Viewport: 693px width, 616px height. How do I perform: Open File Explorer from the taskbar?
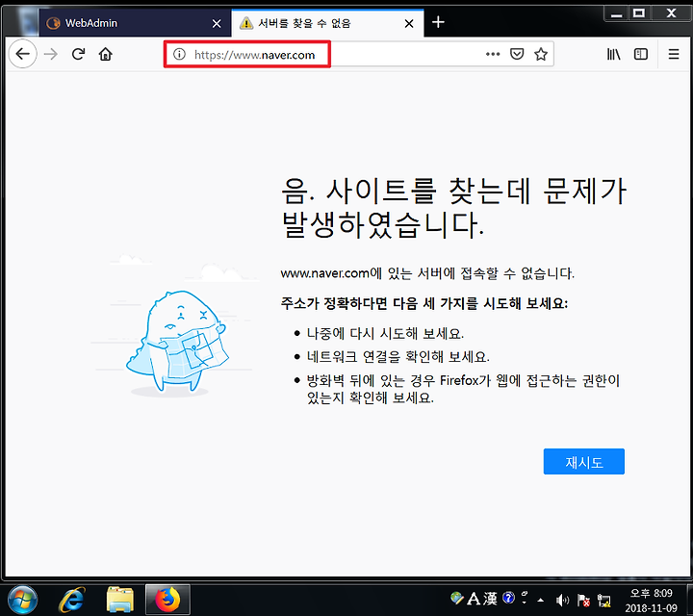coord(119,600)
